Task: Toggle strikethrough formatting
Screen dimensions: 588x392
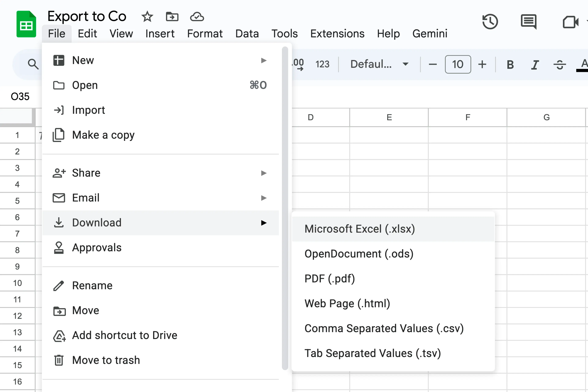Action: 560,64
